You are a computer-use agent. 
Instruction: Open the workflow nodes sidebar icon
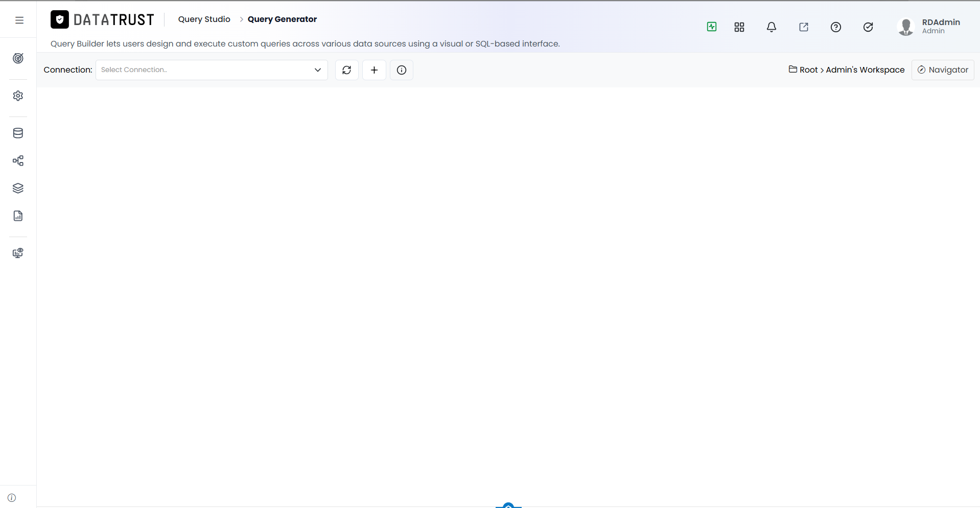[x=18, y=161]
